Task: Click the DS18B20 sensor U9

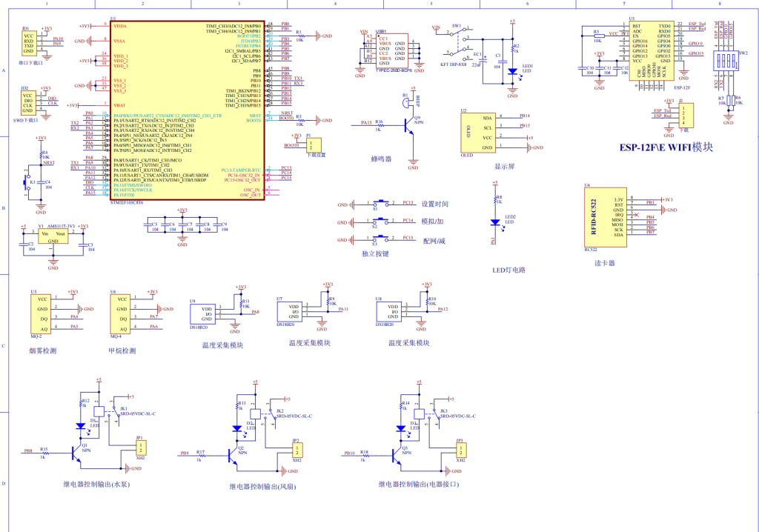Action: click(204, 313)
